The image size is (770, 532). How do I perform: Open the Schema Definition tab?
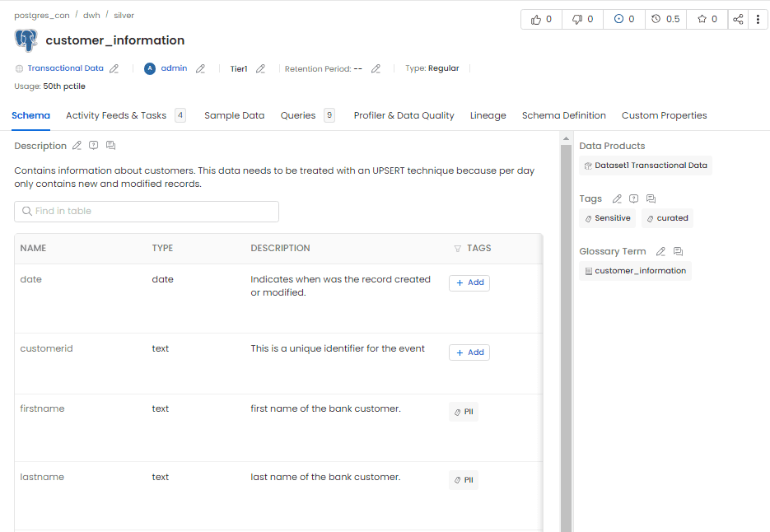tap(564, 115)
